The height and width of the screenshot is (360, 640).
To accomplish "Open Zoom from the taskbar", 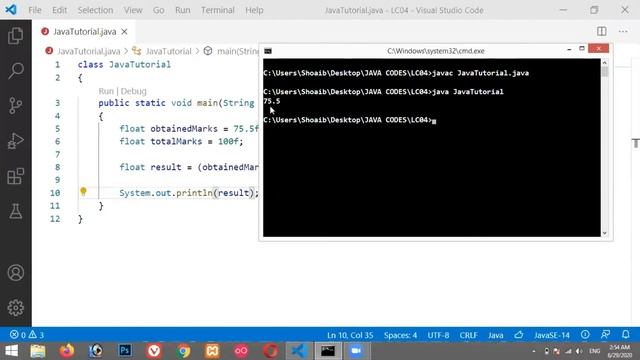I will tap(356, 351).
